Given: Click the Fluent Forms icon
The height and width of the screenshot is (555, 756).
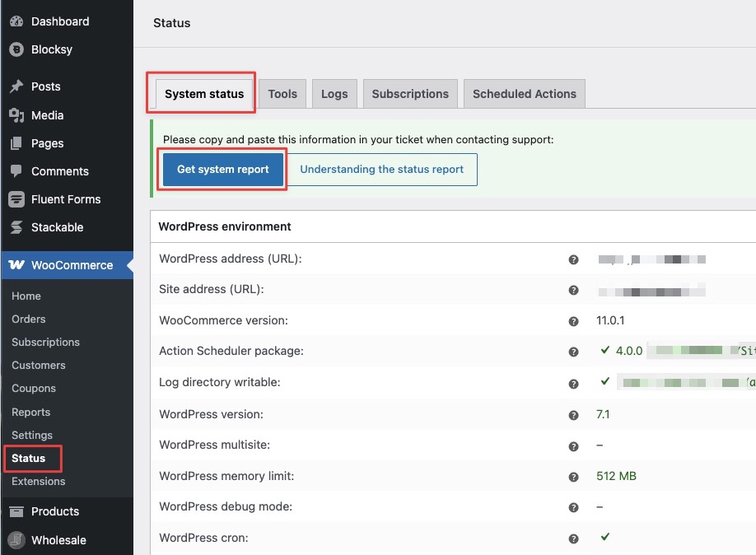Looking at the screenshot, I should pyautogui.click(x=16, y=199).
